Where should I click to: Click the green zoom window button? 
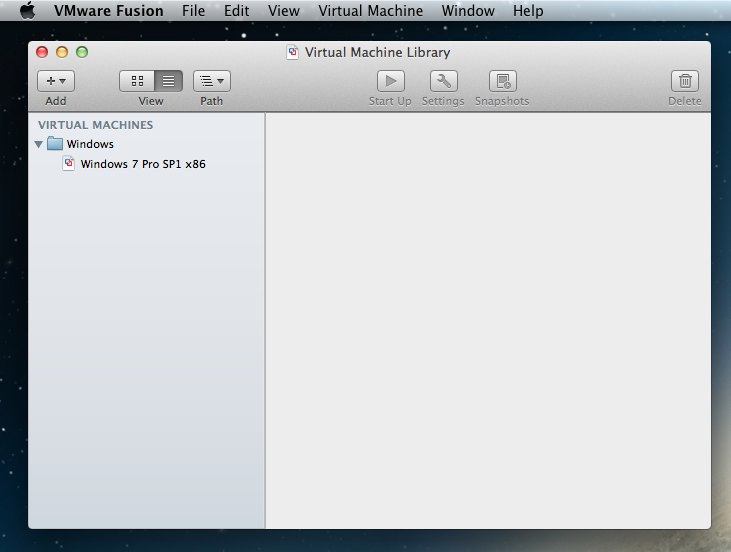pos(82,52)
